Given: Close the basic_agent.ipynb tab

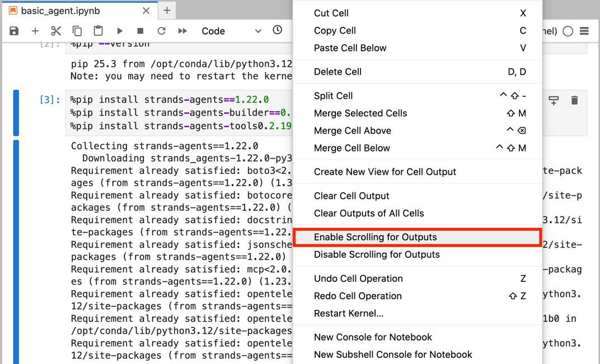Looking at the screenshot, I should 146,11.
